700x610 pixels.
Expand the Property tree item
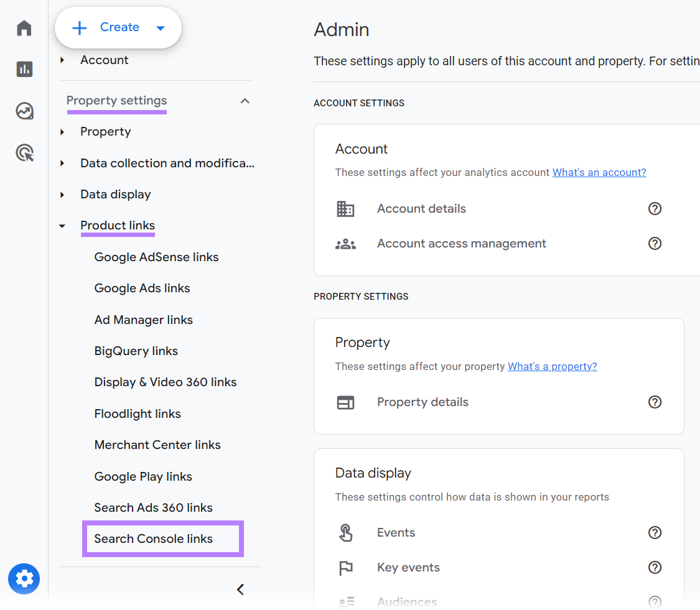pos(62,131)
